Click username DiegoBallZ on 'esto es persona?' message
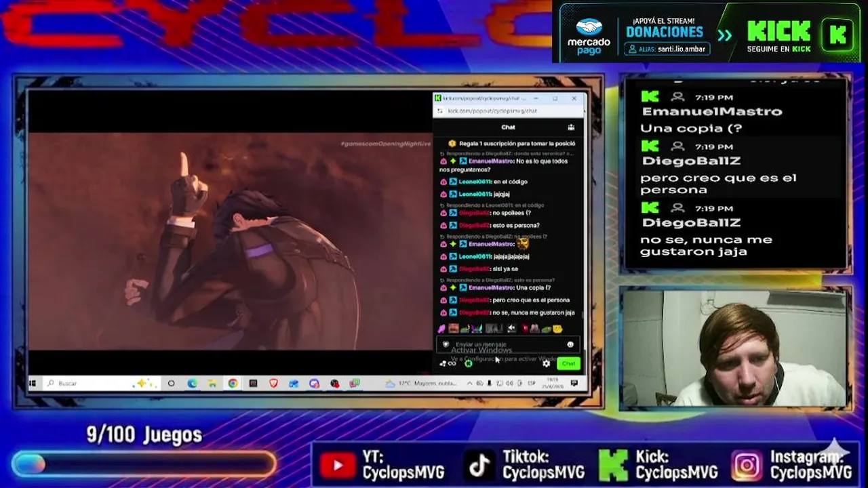 click(x=474, y=225)
